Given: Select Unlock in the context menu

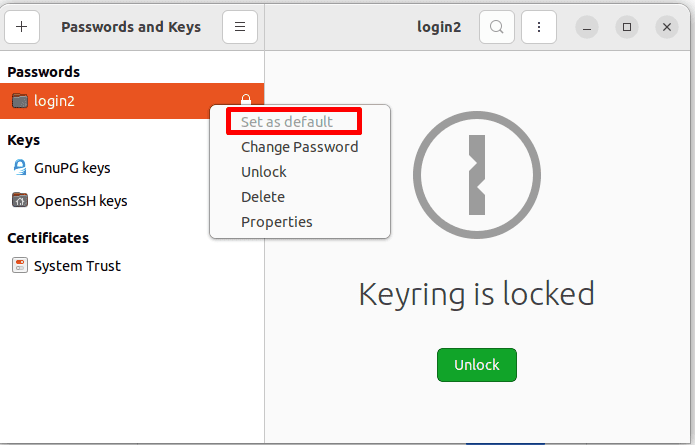Looking at the screenshot, I should tap(264, 172).
